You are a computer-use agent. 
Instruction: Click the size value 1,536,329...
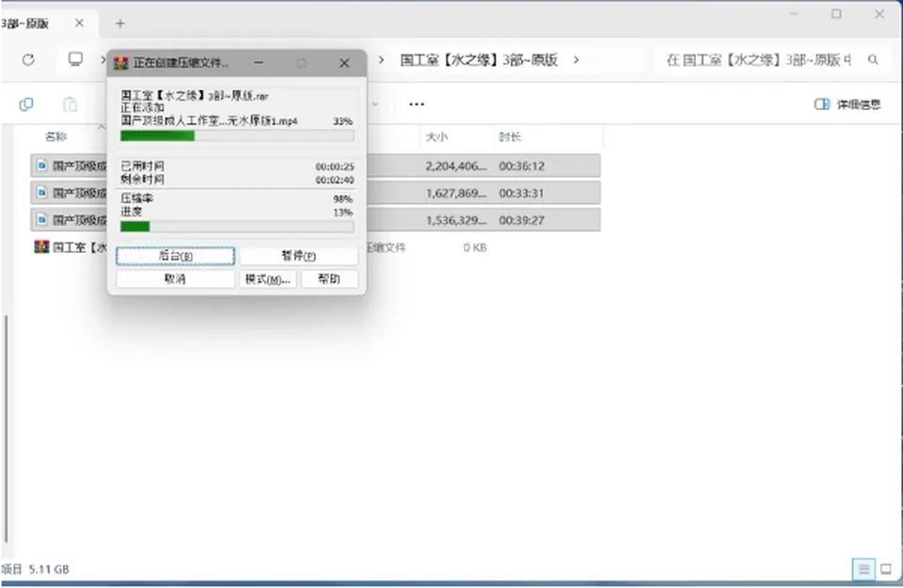(455, 220)
